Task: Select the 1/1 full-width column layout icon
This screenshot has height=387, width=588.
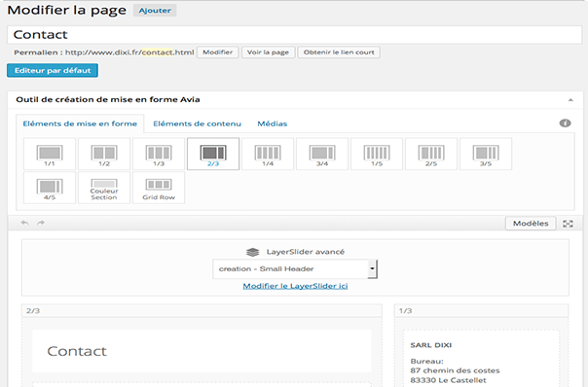Action: [50, 154]
